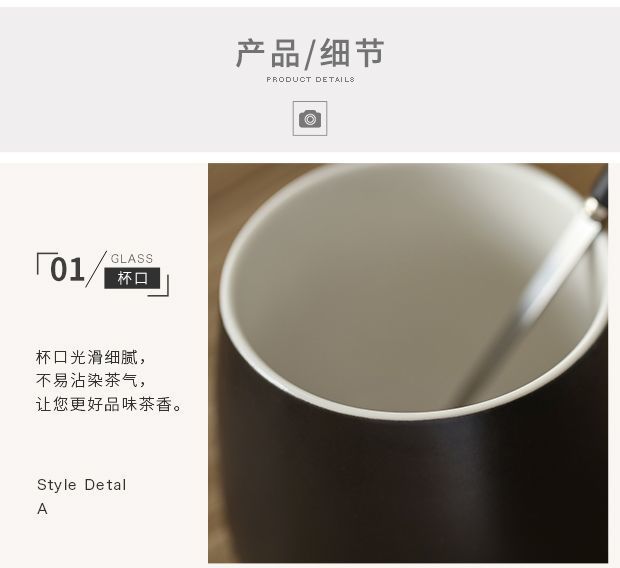Image resolution: width=620 pixels, height=568 pixels.
Task: Click the 产品/细节 heading
Action: 310,54
